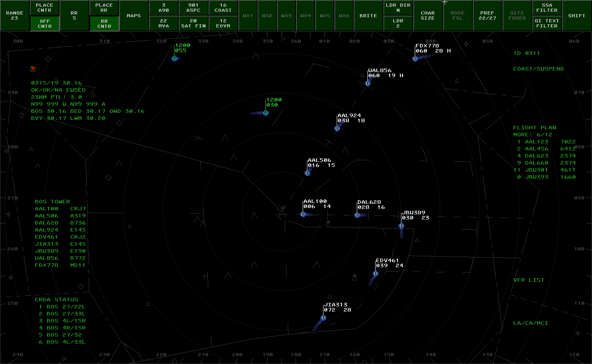The width and height of the screenshot is (592, 364).
Task: Click the EDV461 data block callsign
Action: [x=387, y=261]
